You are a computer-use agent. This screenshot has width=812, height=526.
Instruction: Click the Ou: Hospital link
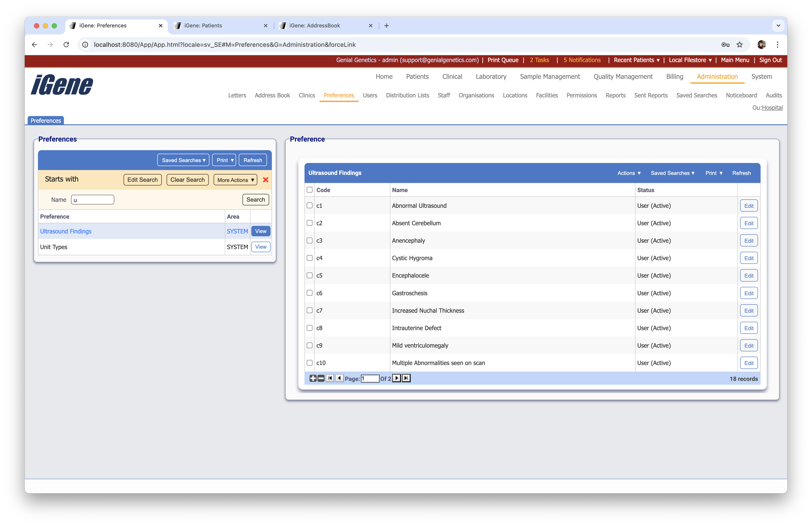(772, 108)
